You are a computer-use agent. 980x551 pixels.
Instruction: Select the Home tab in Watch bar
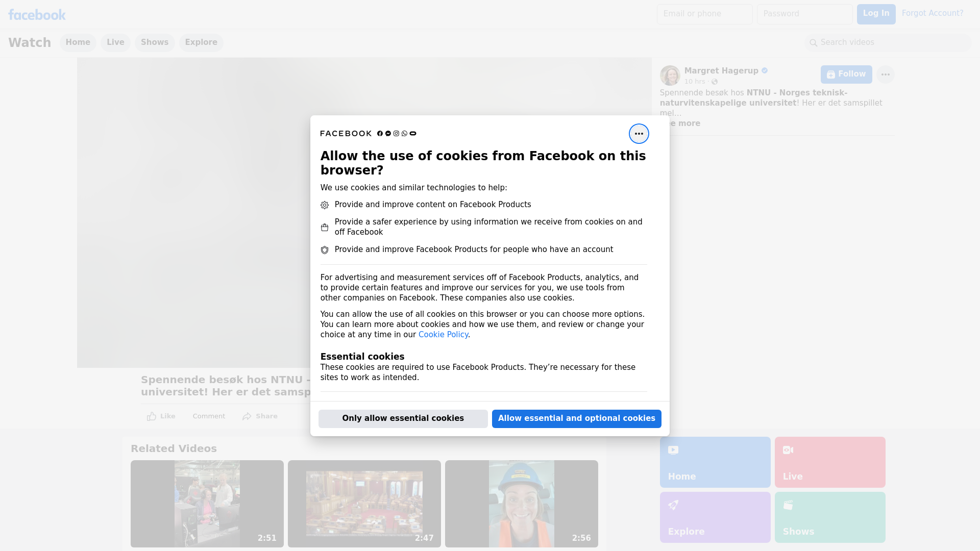pos(78,43)
